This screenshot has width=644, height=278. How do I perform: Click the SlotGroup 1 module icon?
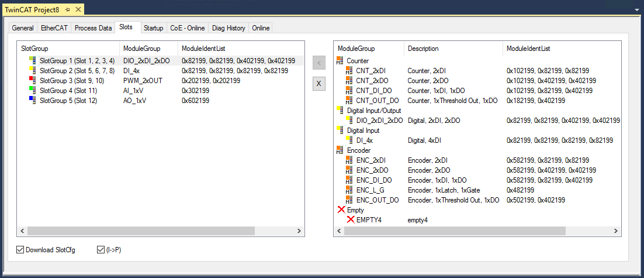click(33, 60)
